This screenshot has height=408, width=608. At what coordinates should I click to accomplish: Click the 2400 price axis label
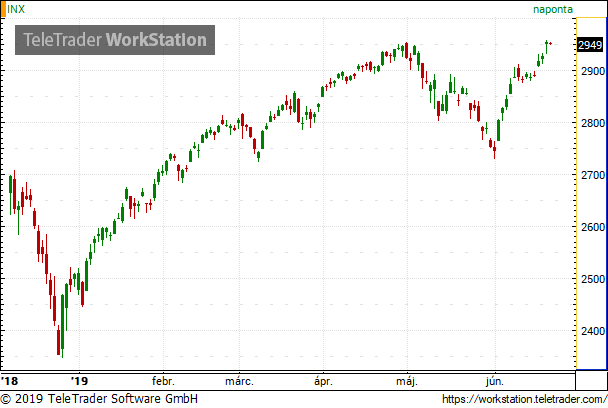[592, 331]
